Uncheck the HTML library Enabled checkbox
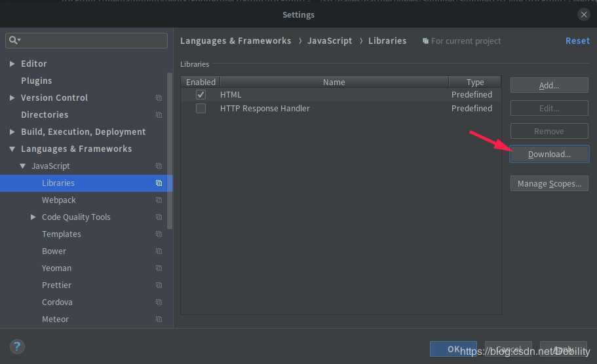This screenshot has height=364, width=597. click(x=201, y=94)
